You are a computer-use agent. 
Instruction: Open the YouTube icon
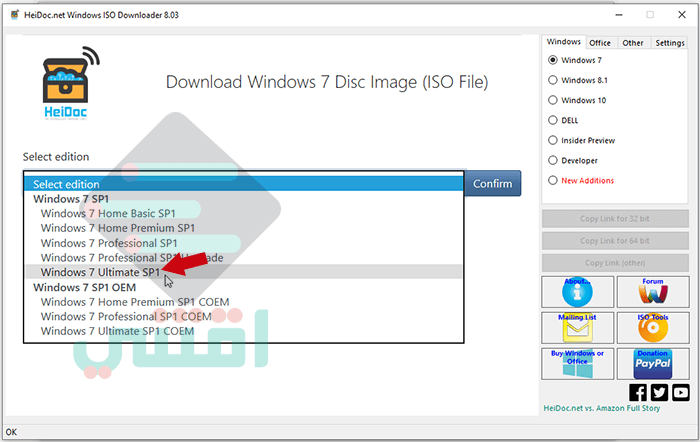pyautogui.click(x=681, y=392)
